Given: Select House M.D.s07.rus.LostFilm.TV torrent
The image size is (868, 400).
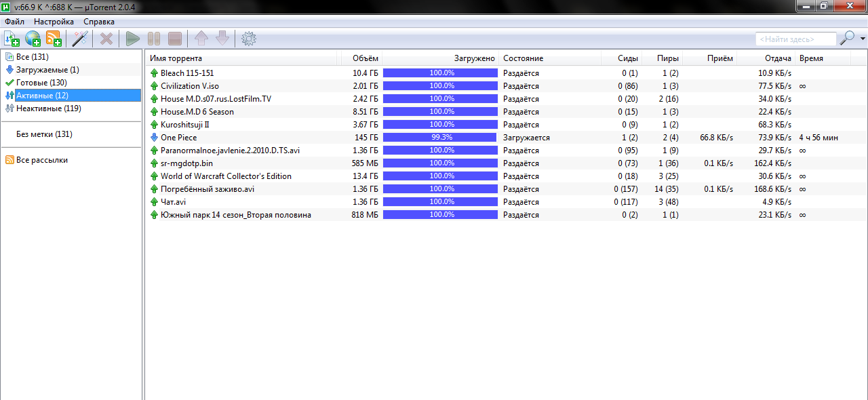Looking at the screenshot, I should point(506,98).
